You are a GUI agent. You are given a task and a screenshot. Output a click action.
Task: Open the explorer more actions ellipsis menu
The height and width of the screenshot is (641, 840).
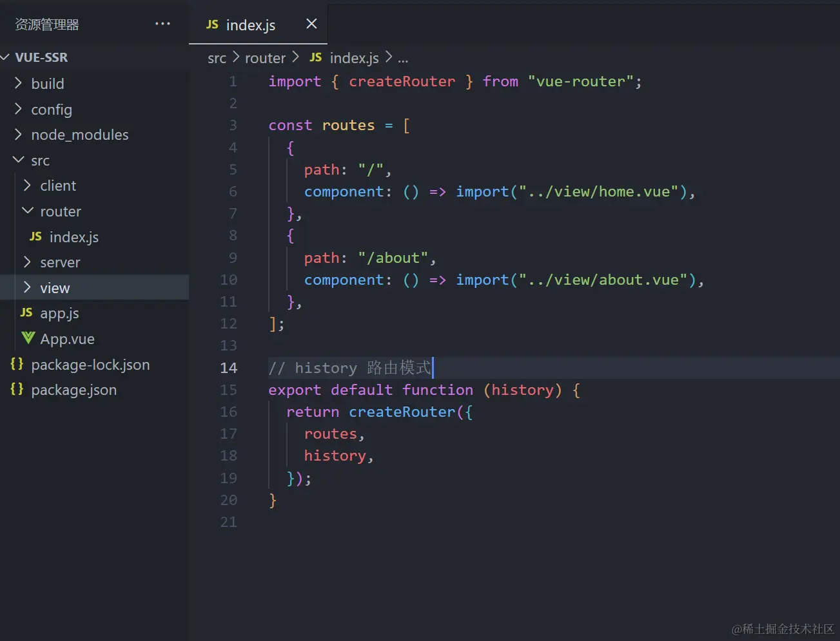162,24
